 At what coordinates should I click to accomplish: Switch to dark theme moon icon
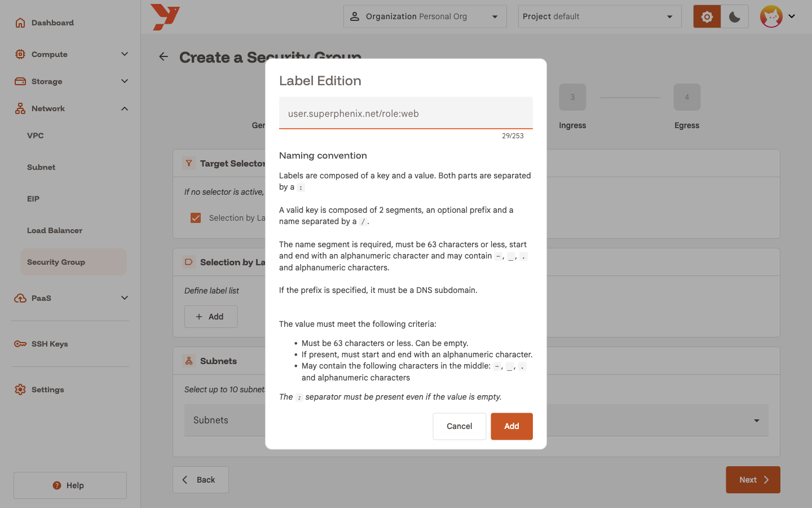[735, 16]
